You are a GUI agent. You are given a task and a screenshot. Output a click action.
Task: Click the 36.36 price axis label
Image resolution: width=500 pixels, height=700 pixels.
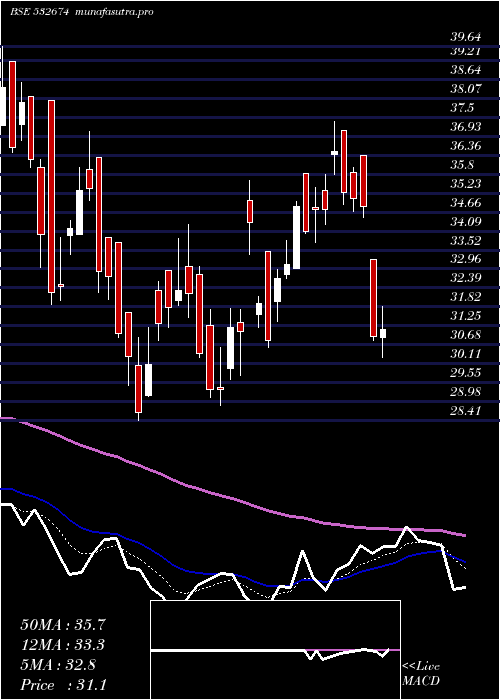(466, 146)
